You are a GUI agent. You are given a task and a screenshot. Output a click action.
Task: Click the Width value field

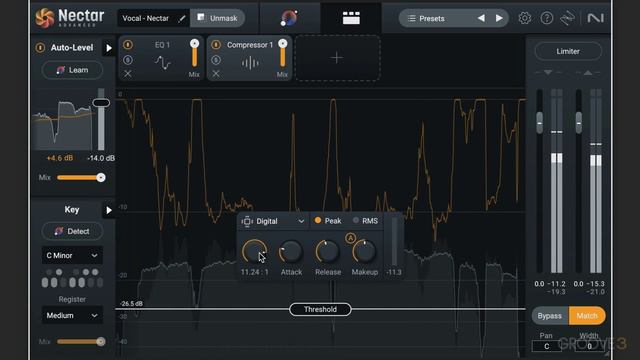click(x=589, y=346)
